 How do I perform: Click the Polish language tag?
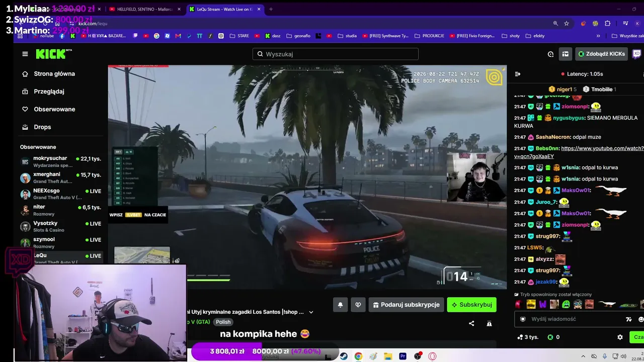tap(223, 322)
